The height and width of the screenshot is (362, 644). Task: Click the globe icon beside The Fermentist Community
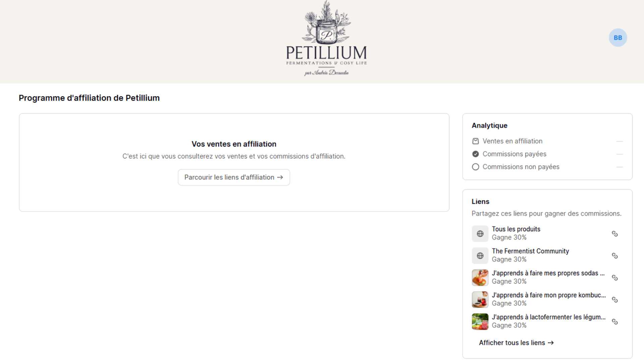480,256
